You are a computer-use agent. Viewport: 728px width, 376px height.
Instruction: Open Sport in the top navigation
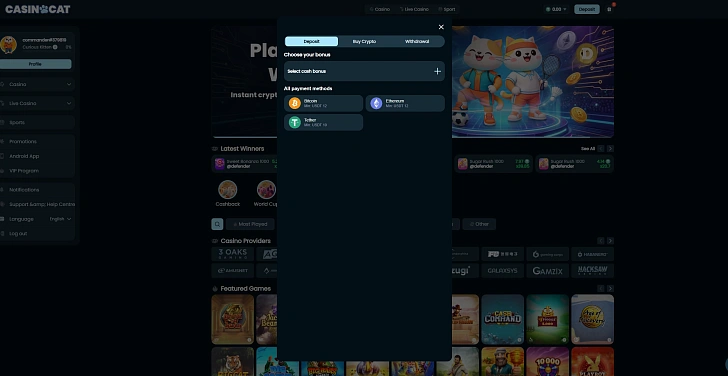447,9
